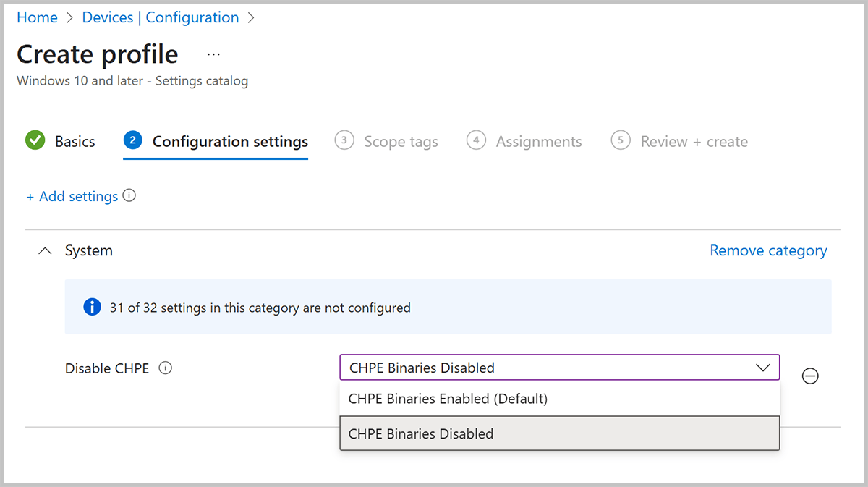Screen dimensions: 868x487
Task: Switch to the Assignments tab
Action: [x=538, y=141]
